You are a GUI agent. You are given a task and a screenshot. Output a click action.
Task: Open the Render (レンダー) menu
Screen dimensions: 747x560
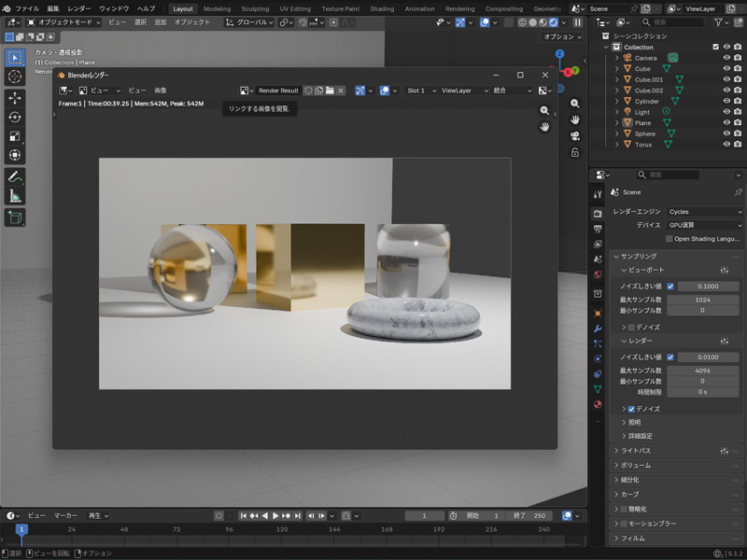pyautogui.click(x=79, y=8)
